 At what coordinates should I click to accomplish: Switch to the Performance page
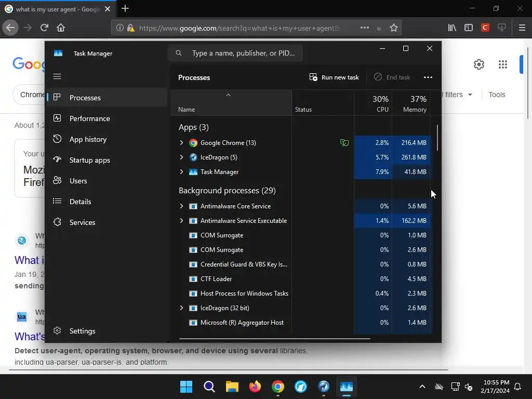coord(108,118)
